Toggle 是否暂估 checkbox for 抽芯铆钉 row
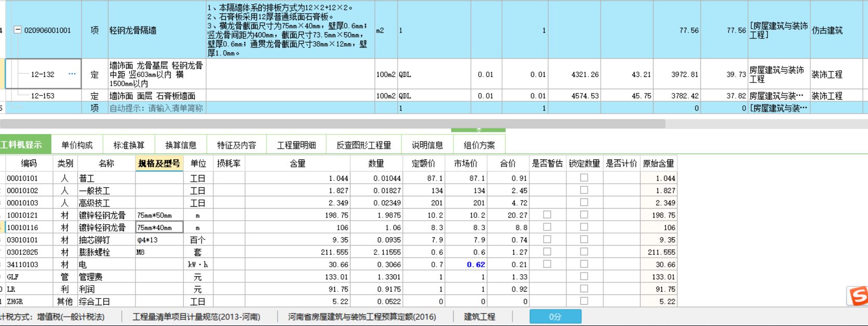868x326 pixels. click(x=547, y=239)
